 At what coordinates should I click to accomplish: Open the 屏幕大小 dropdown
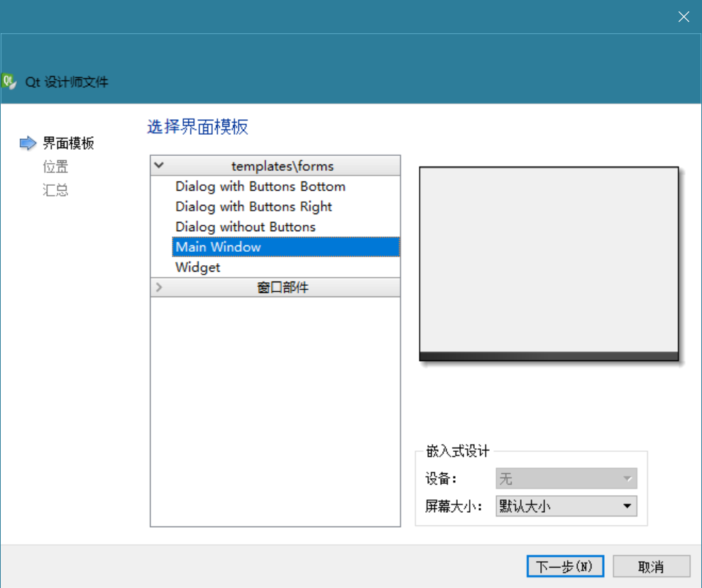(566, 506)
